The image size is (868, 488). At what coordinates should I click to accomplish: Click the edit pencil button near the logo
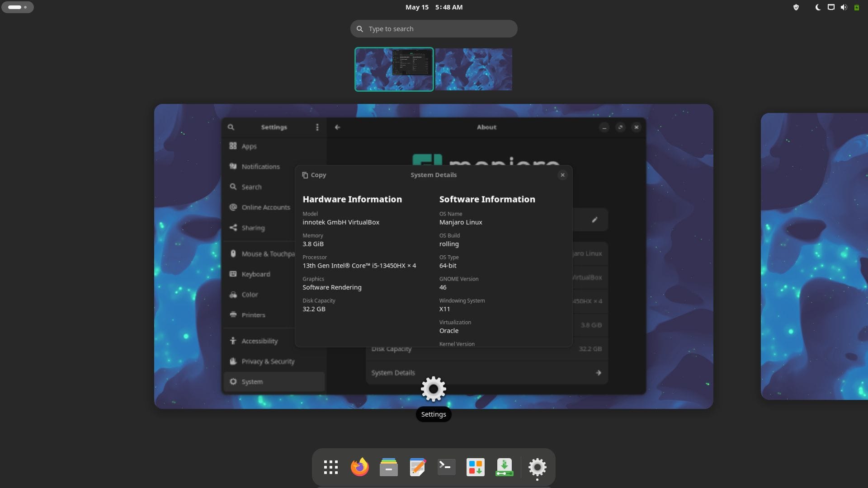click(x=594, y=219)
